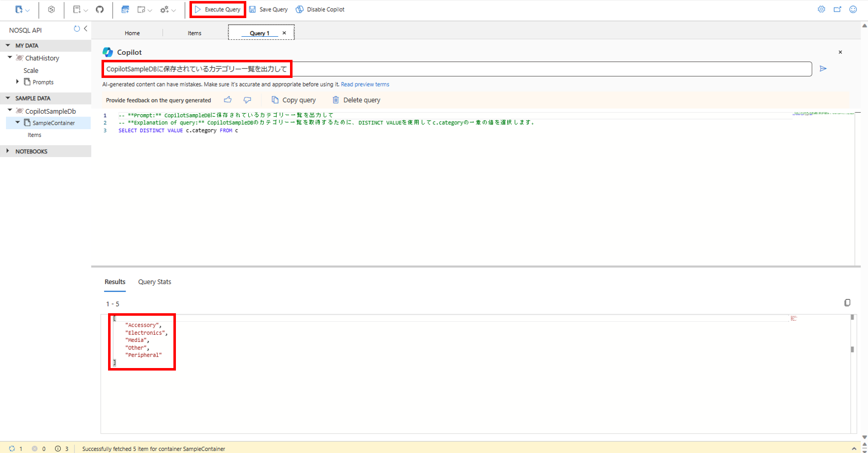Viewport: 868px width, 453px height.
Task: Select the Prompts container
Action: click(x=43, y=82)
